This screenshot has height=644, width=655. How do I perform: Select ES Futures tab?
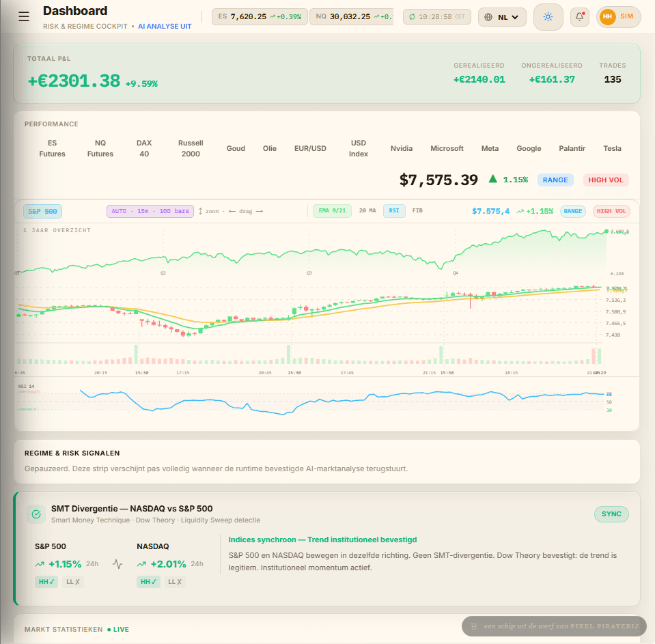click(x=52, y=148)
